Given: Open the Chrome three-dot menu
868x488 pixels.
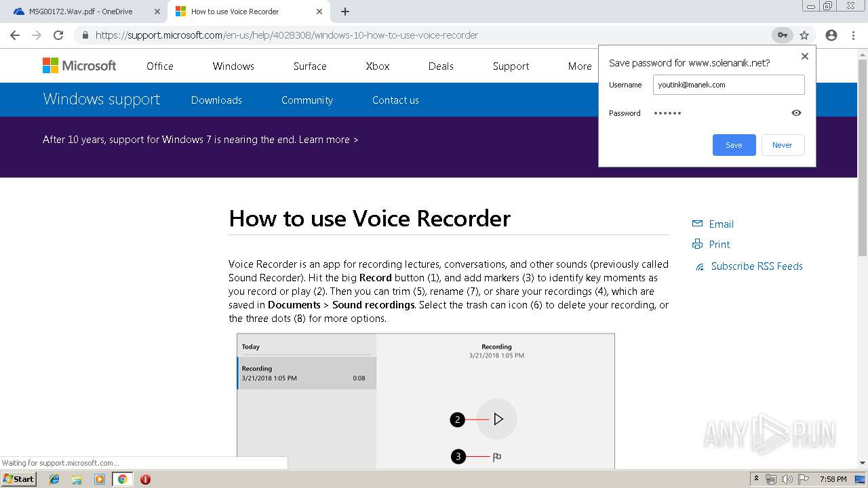Looking at the screenshot, I should 853,35.
